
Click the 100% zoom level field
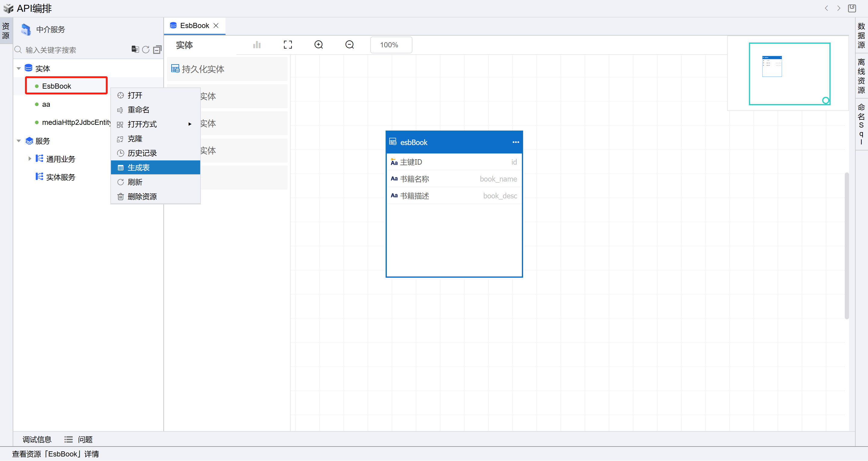(390, 45)
